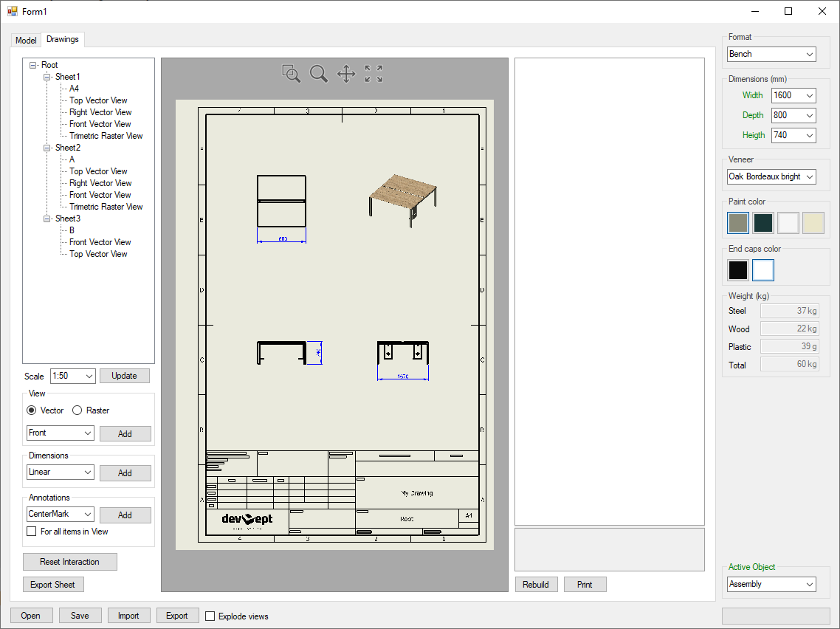Click the Total weight field showing 60 kg

click(790, 364)
